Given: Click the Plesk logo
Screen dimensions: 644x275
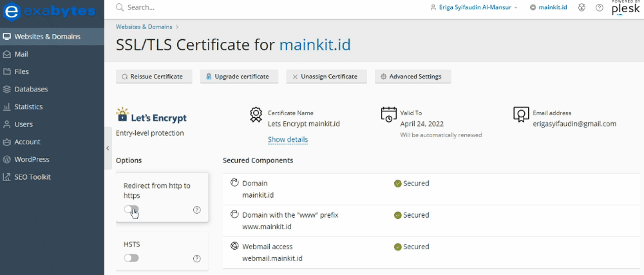Looking at the screenshot, I should pyautogui.click(x=625, y=8).
